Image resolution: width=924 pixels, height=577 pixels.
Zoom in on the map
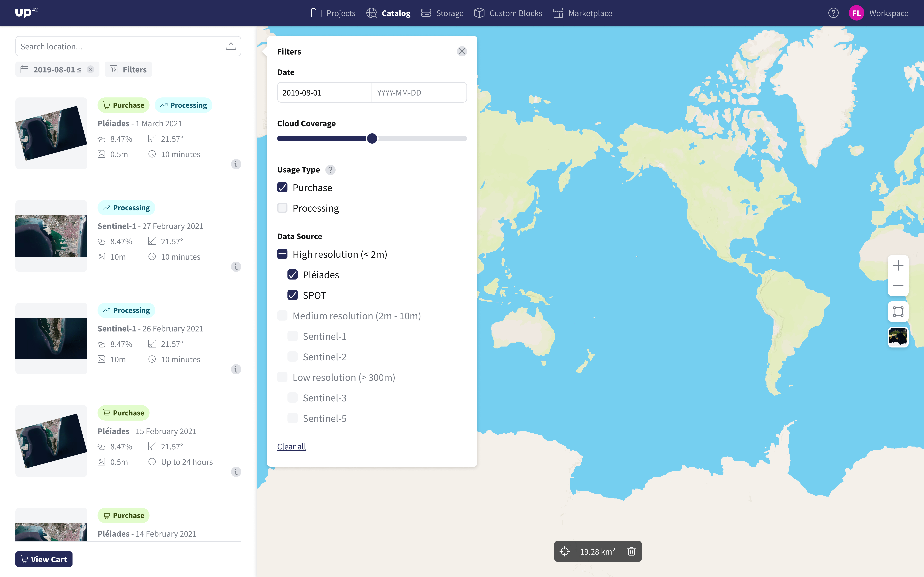coord(898,265)
